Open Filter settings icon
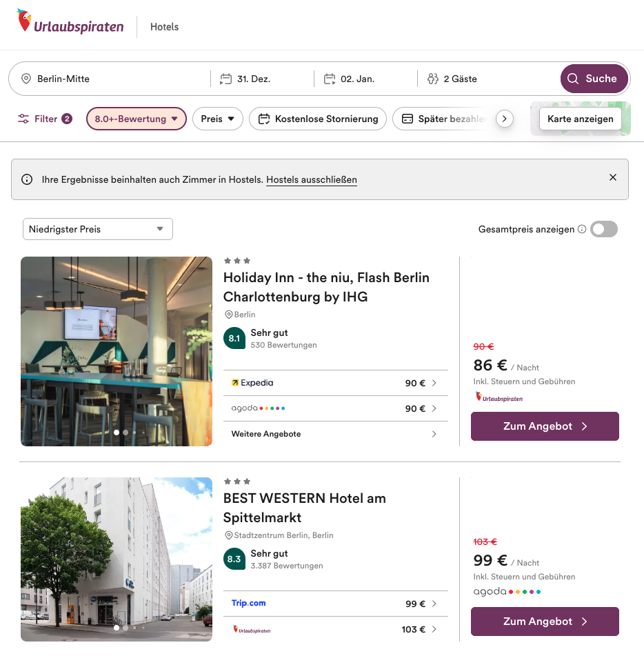The height and width of the screenshot is (656, 644). coord(24,119)
